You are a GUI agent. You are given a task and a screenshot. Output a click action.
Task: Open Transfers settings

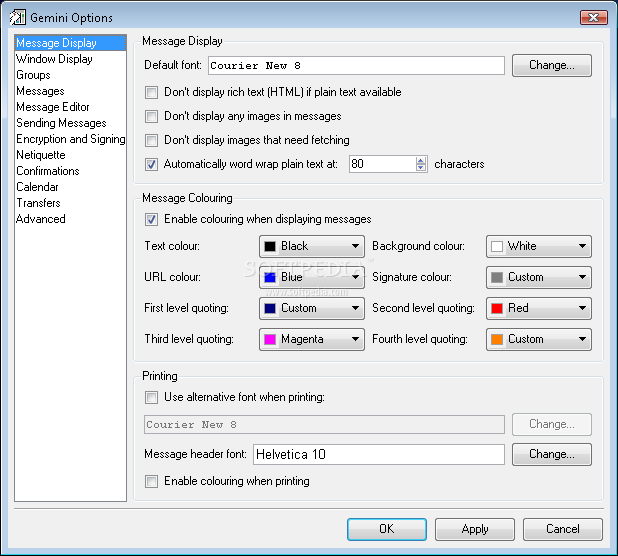tap(70, 203)
